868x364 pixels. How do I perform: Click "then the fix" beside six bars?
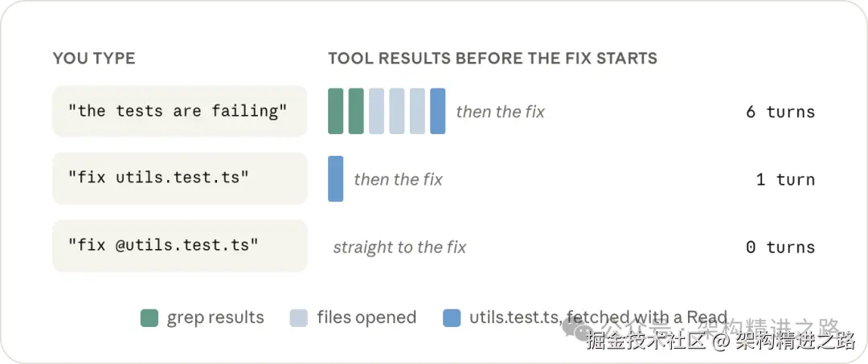[501, 112]
